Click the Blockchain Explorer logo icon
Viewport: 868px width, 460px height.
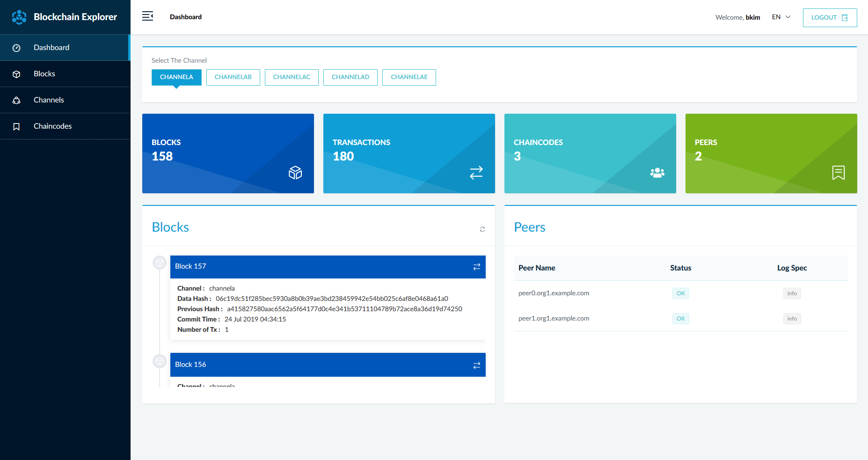point(19,17)
